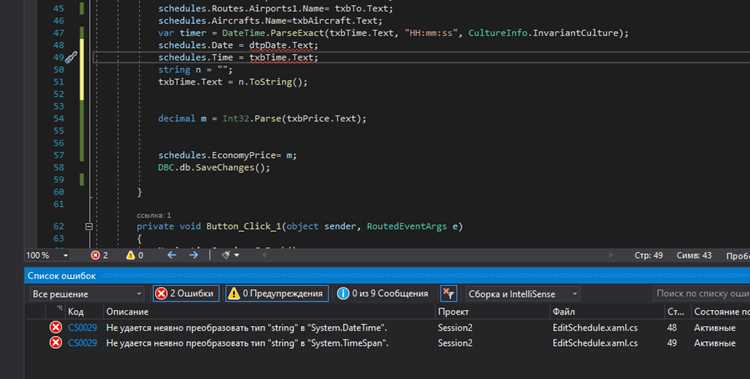Toggle the 2 Ошибки filter button
This screenshot has height=379, width=750.
[x=186, y=294]
